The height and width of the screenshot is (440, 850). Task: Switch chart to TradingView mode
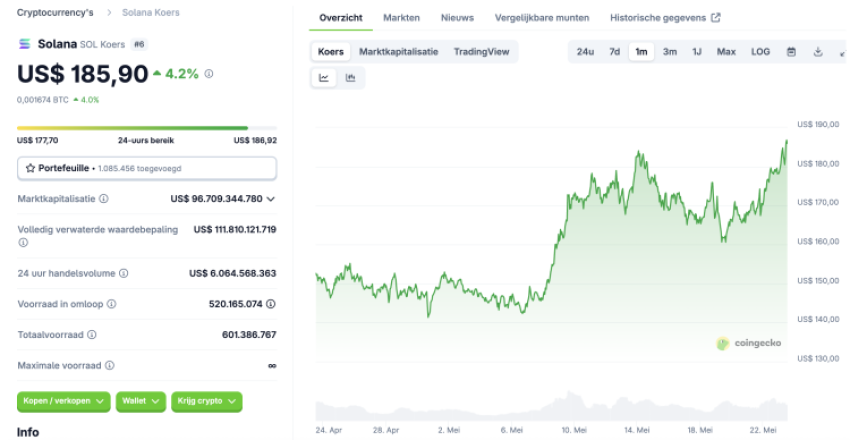[481, 51]
